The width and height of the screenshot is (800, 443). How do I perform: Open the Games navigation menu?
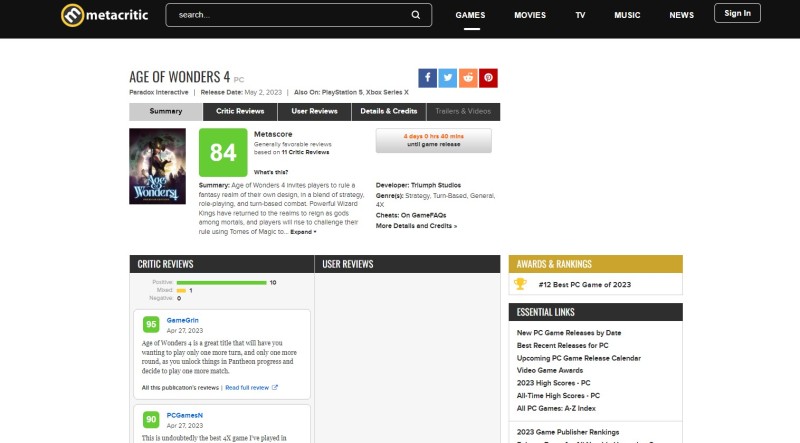point(470,15)
